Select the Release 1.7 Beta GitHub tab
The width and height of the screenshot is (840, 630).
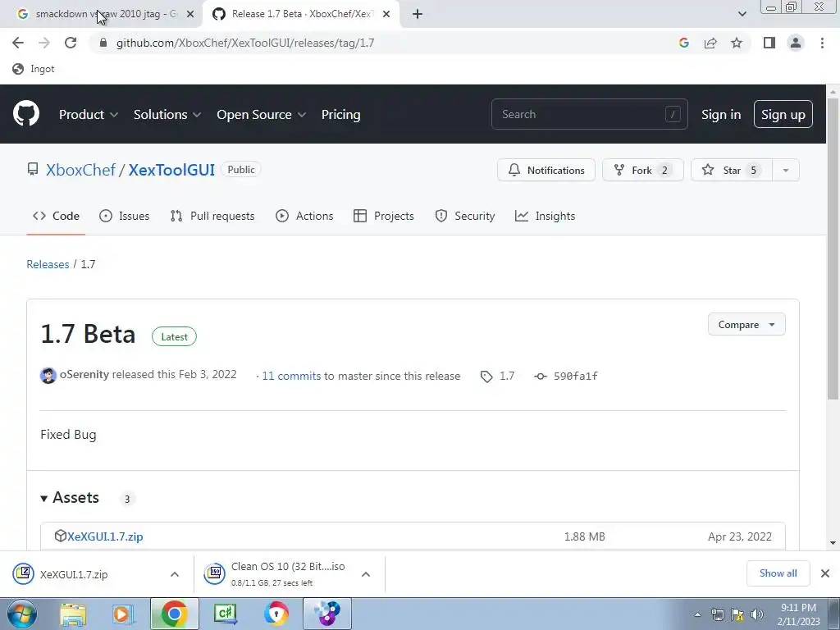(x=300, y=14)
